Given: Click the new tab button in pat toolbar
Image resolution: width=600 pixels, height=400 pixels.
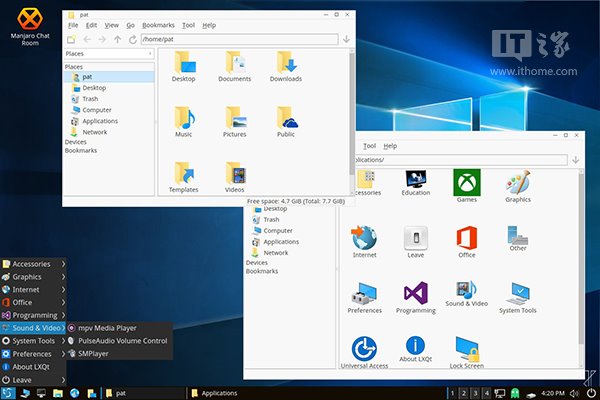Looking at the screenshot, I should (x=71, y=39).
